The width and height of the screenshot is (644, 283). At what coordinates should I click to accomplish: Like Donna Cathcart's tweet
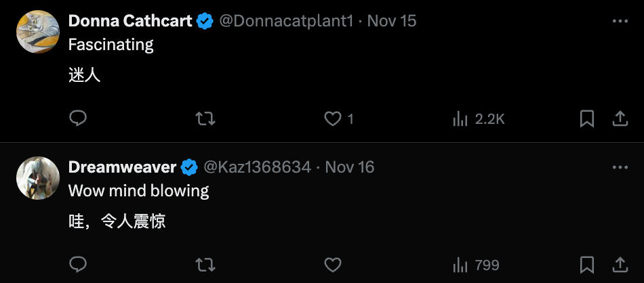[332, 119]
